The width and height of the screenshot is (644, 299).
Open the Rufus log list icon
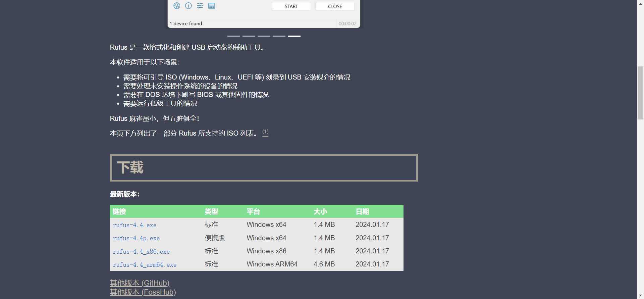[212, 6]
